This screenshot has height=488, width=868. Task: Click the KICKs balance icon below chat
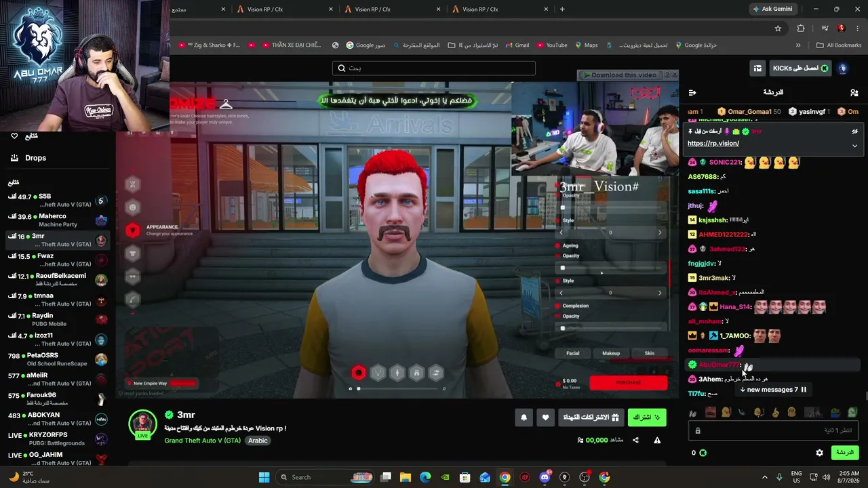click(x=703, y=453)
